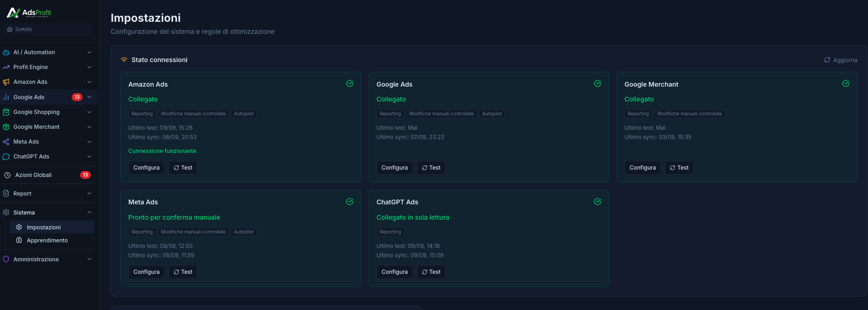Viewport: 868px width, 310px height.
Task: Run Test on the Google Merchant card
Action: pyautogui.click(x=679, y=168)
